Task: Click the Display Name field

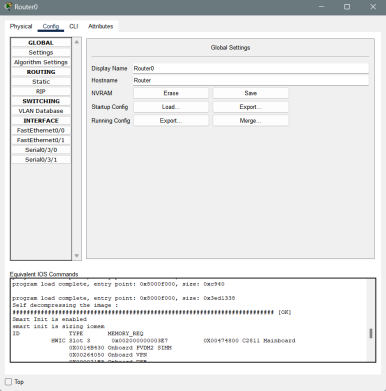Action: pyautogui.click(x=251, y=68)
